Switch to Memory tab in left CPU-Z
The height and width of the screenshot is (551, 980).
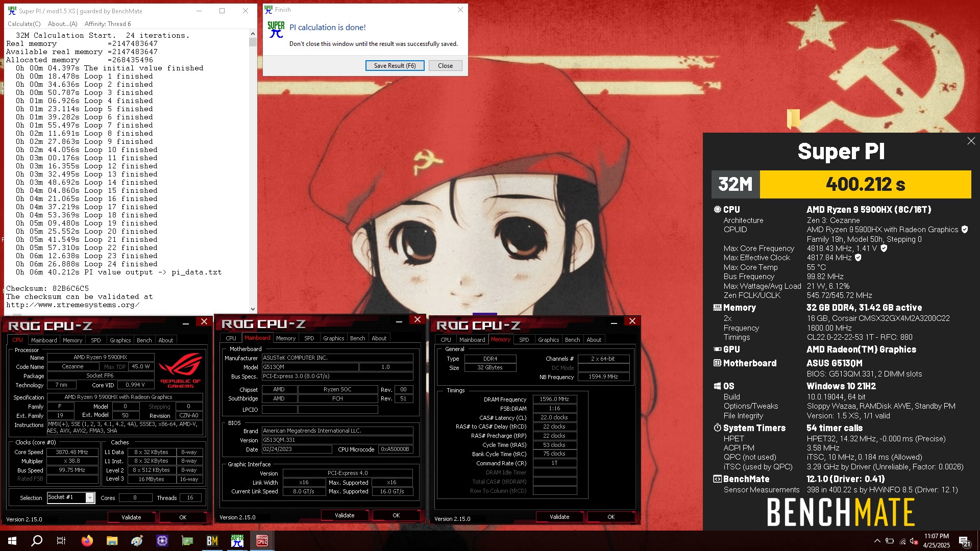pyautogui.click(x=72, y=340)
